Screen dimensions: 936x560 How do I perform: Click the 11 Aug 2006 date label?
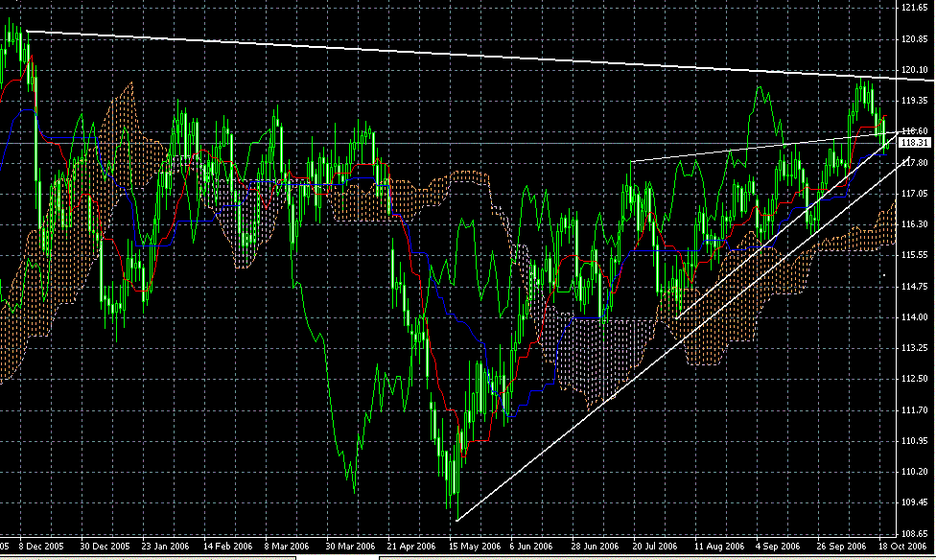719,547
